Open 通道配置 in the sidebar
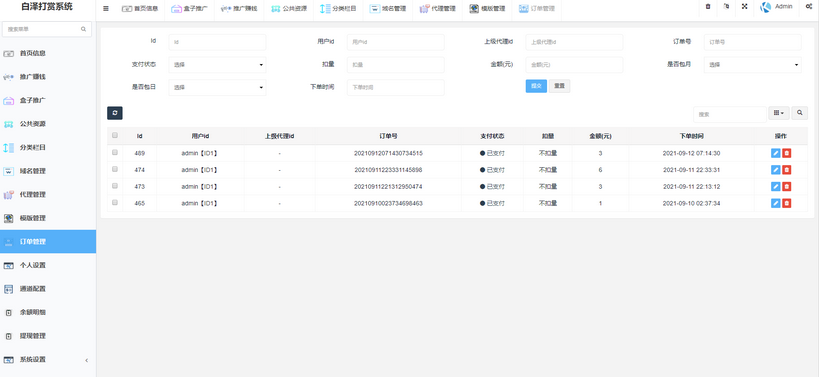The width and height of the screenshot is (821, 377). pos(48,289)
